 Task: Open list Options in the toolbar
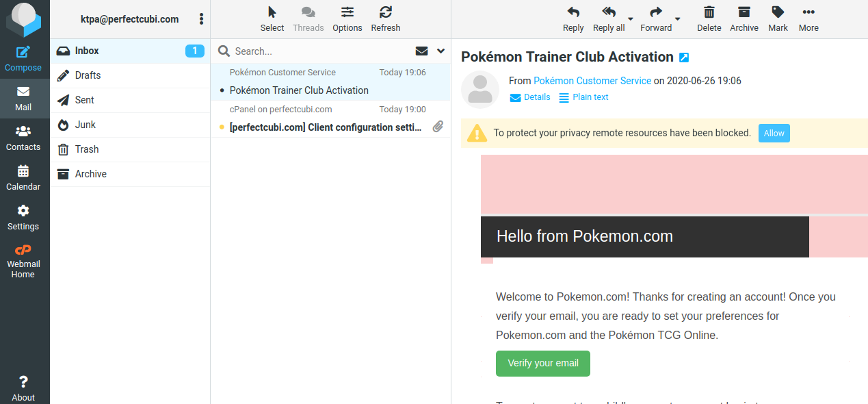347,19
